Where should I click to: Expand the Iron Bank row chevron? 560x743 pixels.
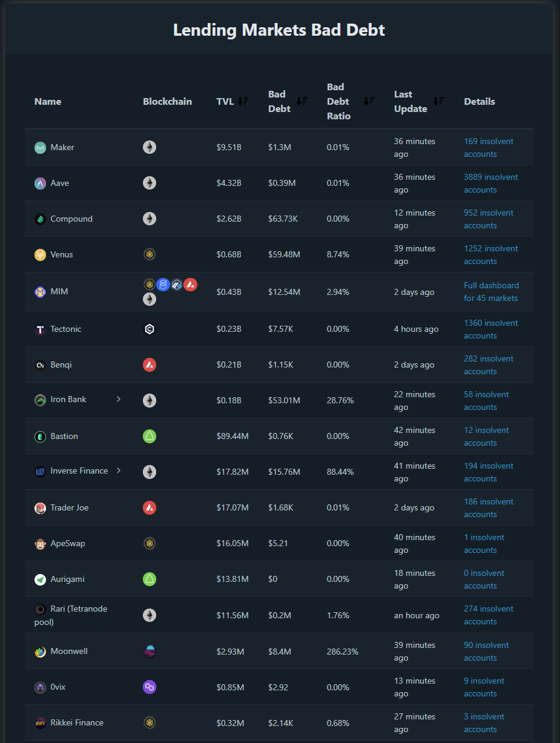tap(119, 399)
